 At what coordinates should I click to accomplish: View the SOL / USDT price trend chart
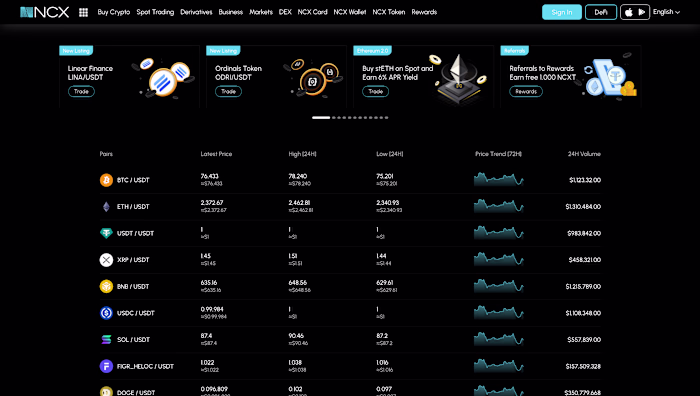tap(499, 339)
